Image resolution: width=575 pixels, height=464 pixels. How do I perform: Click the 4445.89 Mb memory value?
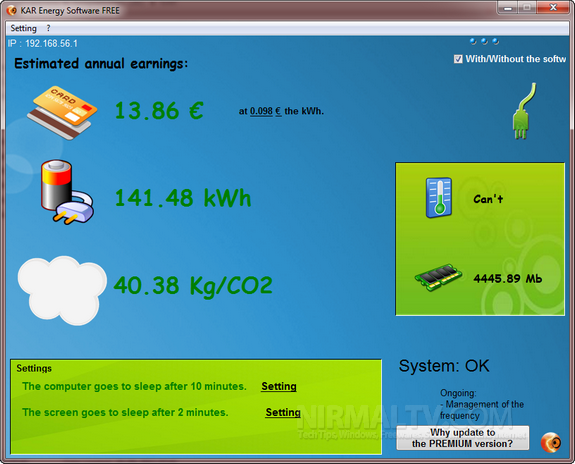point(508,279)
